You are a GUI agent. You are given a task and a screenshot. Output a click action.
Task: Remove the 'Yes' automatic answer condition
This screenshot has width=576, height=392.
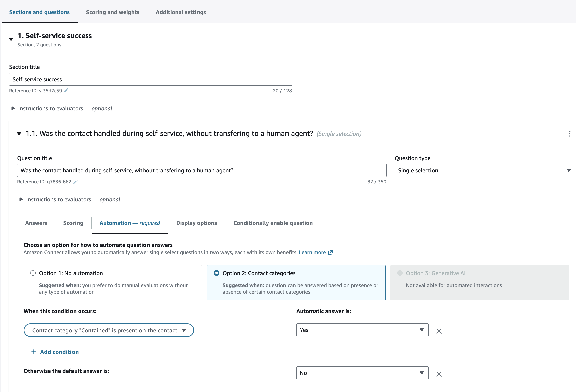439,331
